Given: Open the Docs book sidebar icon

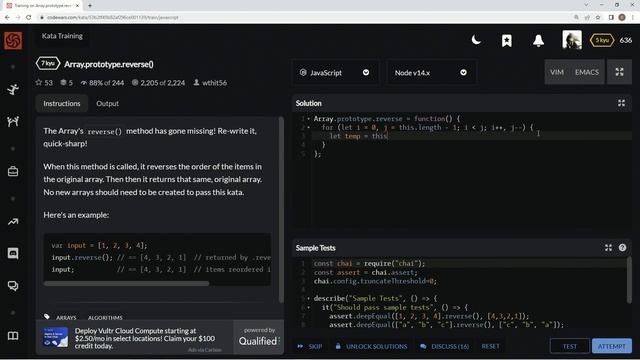Looking at the screenshot, I should tap(13, 336).
